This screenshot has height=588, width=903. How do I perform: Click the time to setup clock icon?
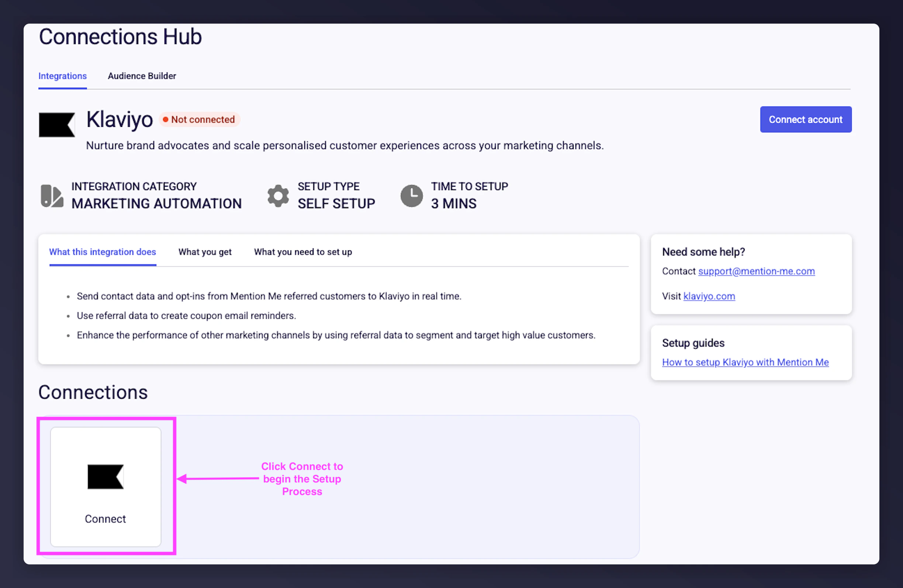coord(412,196)
